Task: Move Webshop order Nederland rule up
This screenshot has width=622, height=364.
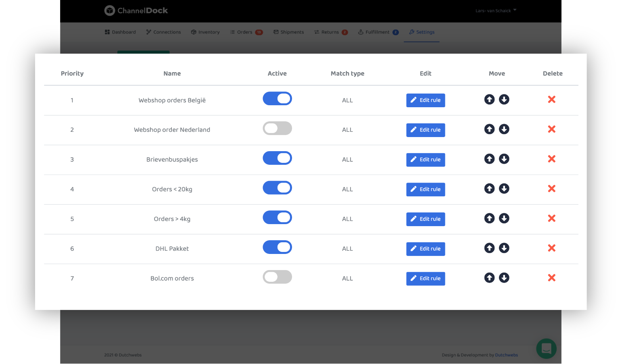Action: [489, 129]
